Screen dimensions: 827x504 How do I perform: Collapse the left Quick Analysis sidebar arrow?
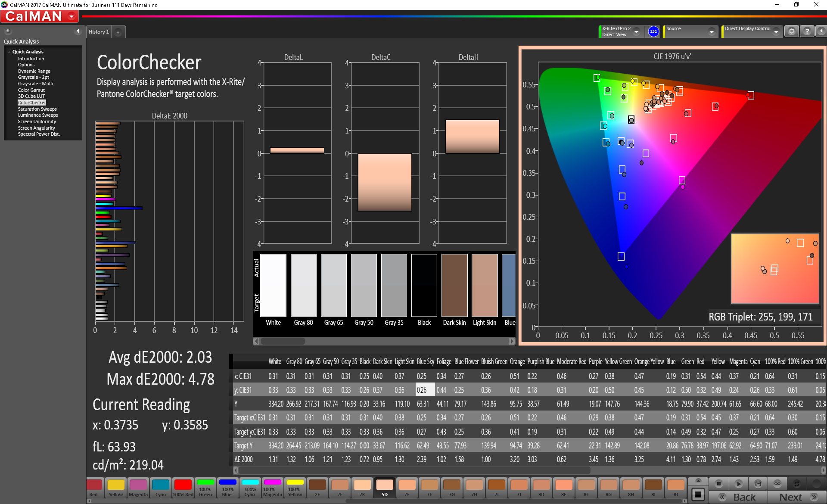coord(78,31)
